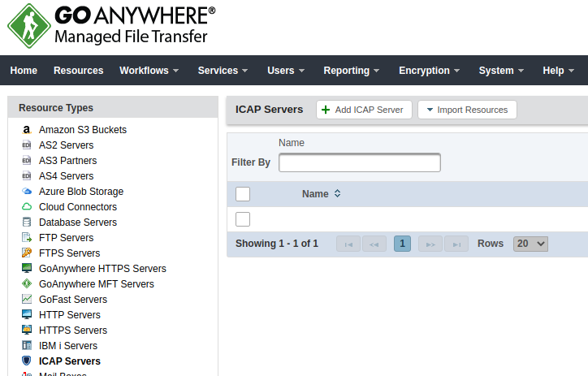Check the first row's checkbox
Image resolution: width=588 pixels, height=376 pixels.
(243, 219)
